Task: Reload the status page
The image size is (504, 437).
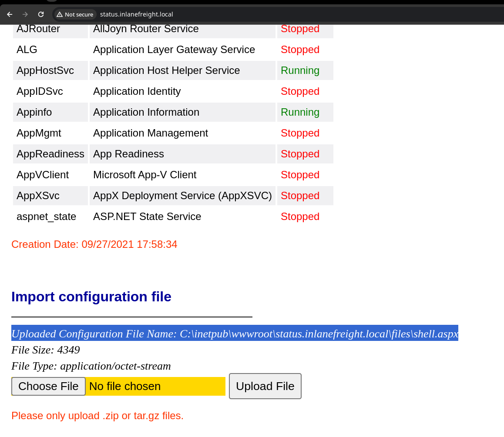Action: pyautogui.click(x=41, y=14)
